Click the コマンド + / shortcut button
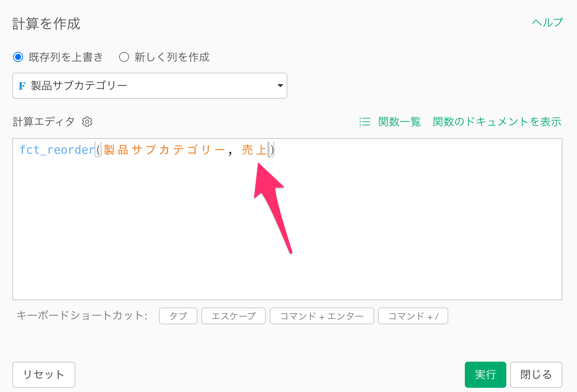Image resolution: width=577 pixels, height=392 pixels. pyautogui.click(x=413, y=316)
